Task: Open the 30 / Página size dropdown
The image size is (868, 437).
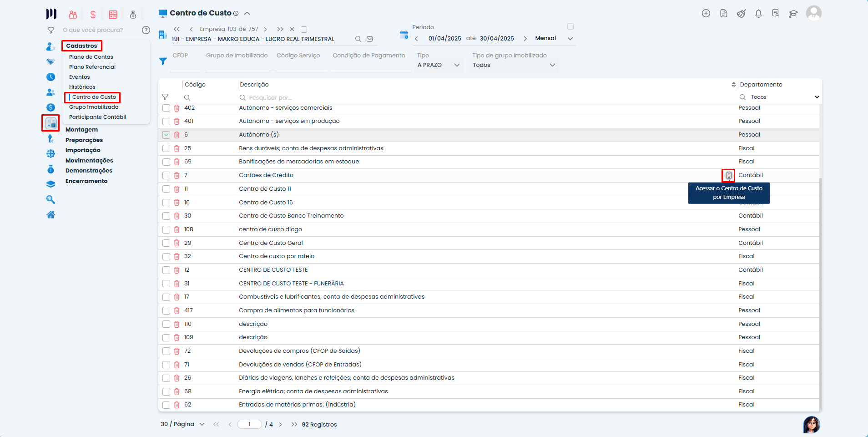Action: (202, 424)
